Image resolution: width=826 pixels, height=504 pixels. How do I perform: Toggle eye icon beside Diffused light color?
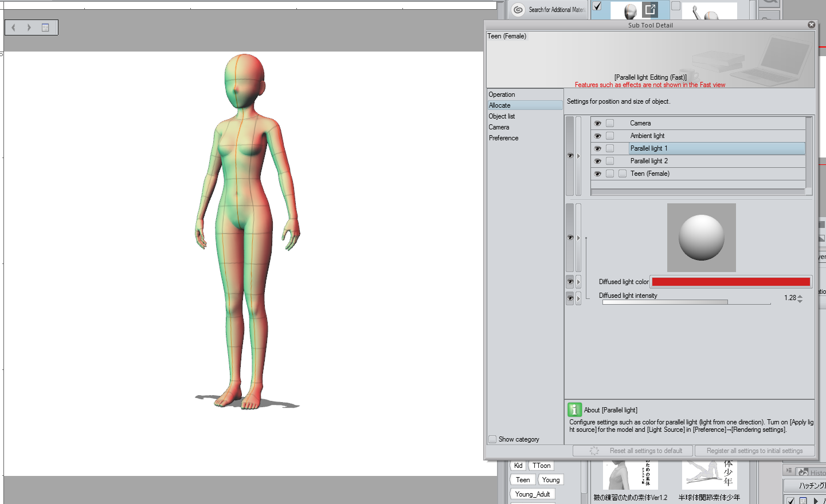coord(570,282)
